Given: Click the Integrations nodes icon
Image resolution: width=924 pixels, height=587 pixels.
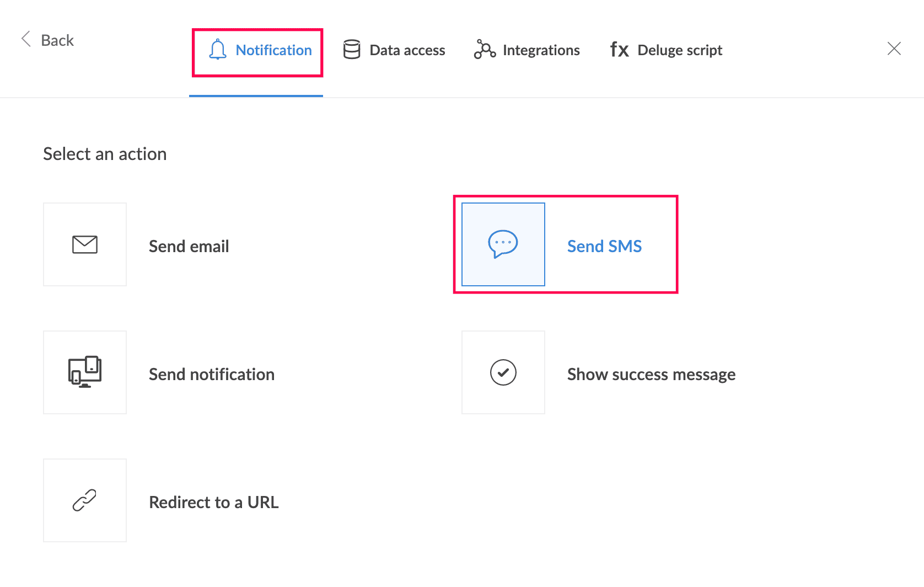Looking at the screenshot, I should click(x=485, y=50).
